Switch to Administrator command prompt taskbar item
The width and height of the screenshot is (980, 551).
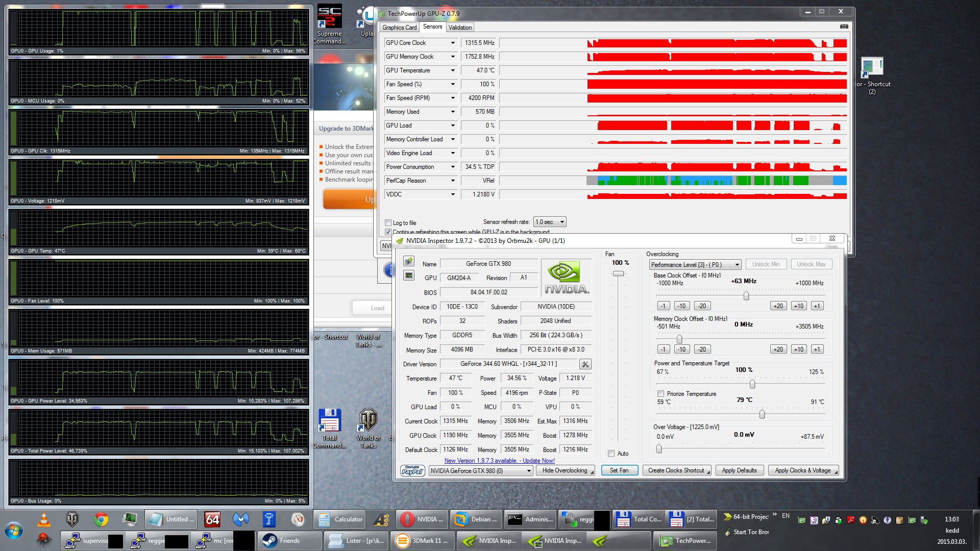pyautogui.click(x=530, y=519)
